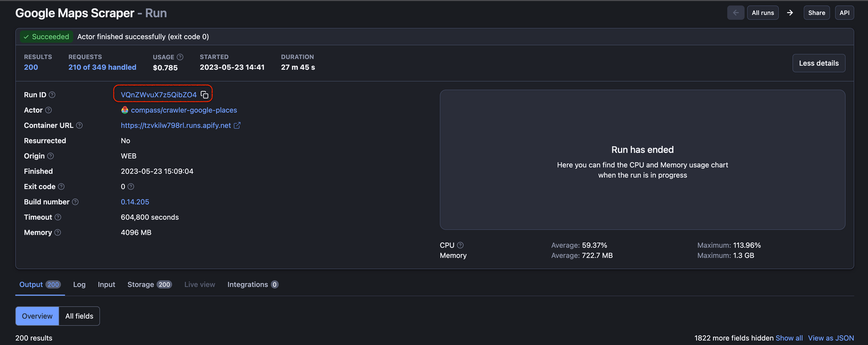
Task: Show all hidden fields
Action: click(789, 338)
